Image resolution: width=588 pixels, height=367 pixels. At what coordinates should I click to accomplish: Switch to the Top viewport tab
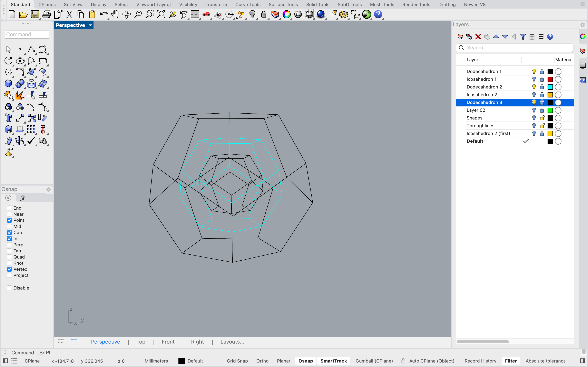[141, 342]
